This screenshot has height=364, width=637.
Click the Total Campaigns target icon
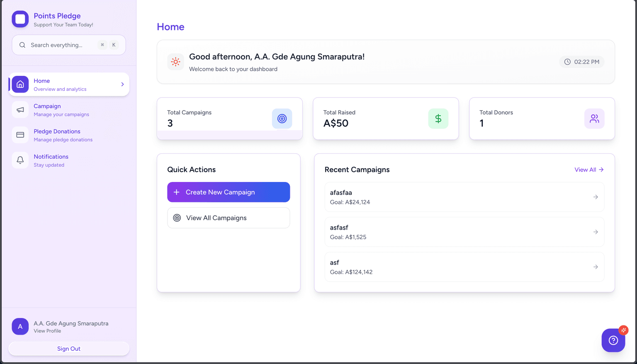point(282,119)
